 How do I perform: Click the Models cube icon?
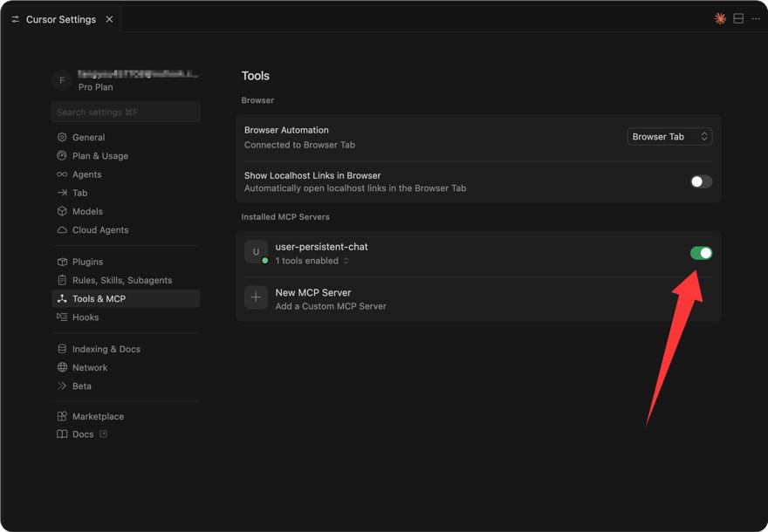[x=62, y=211]
